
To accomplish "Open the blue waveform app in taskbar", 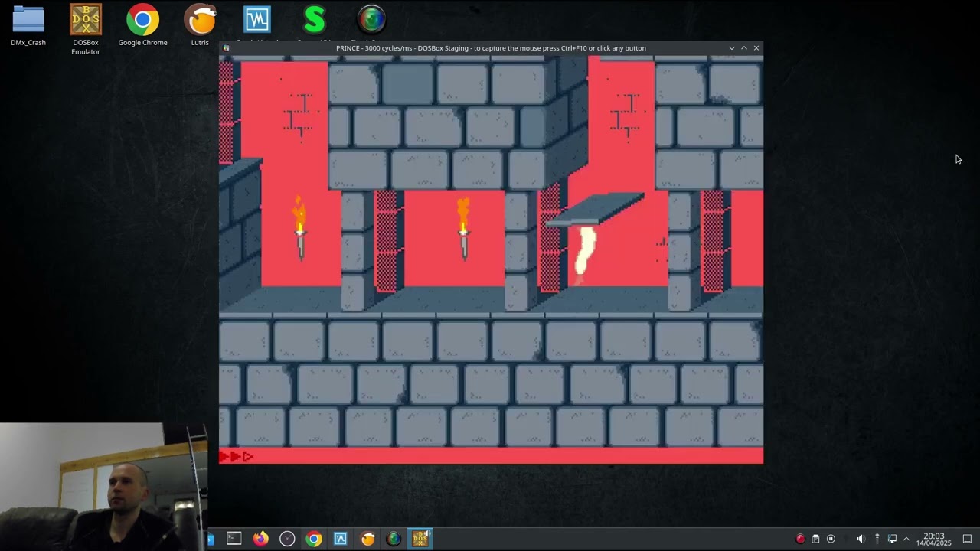I will pos(341,539).
